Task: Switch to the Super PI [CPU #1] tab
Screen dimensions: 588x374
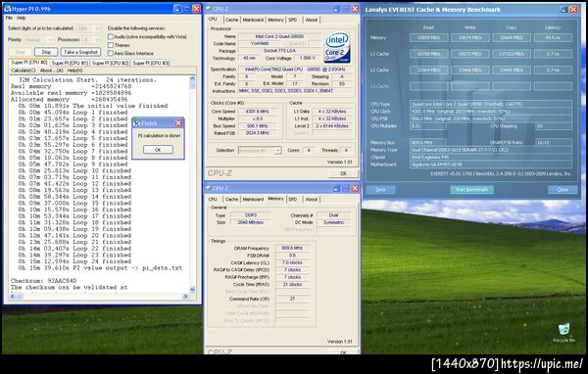Action: (x=70, y=63)
